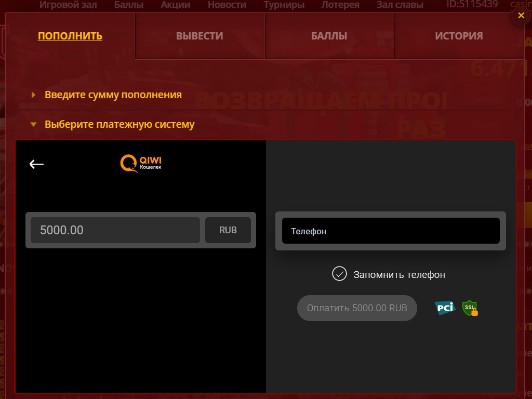Collapse the Выберите платежную систему section

point(119,125)
